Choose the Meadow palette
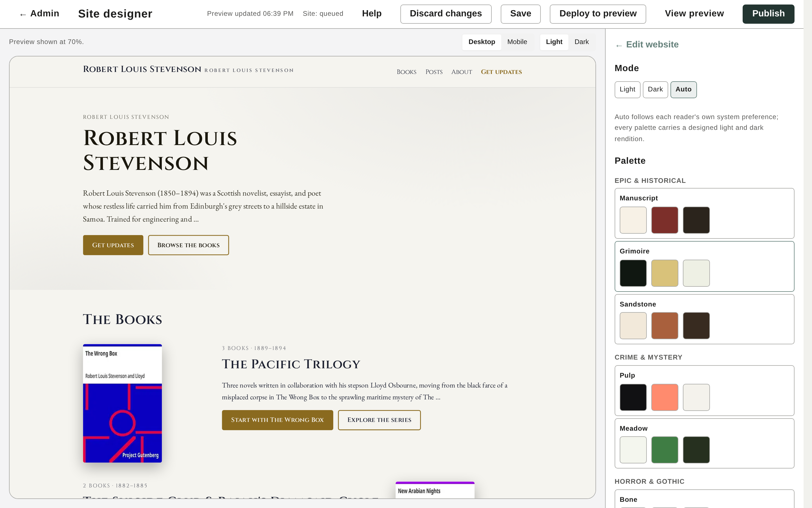The width and height of the screenshot is (812, 508). click(x=704, y=443)
